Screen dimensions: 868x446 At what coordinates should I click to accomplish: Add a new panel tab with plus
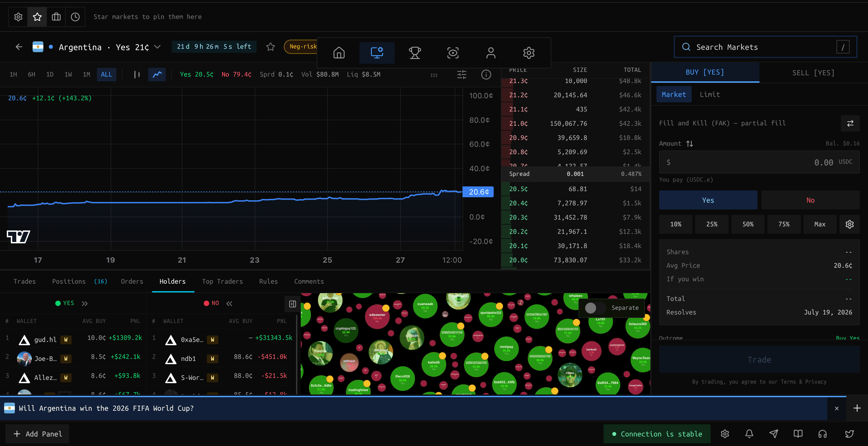857,408
